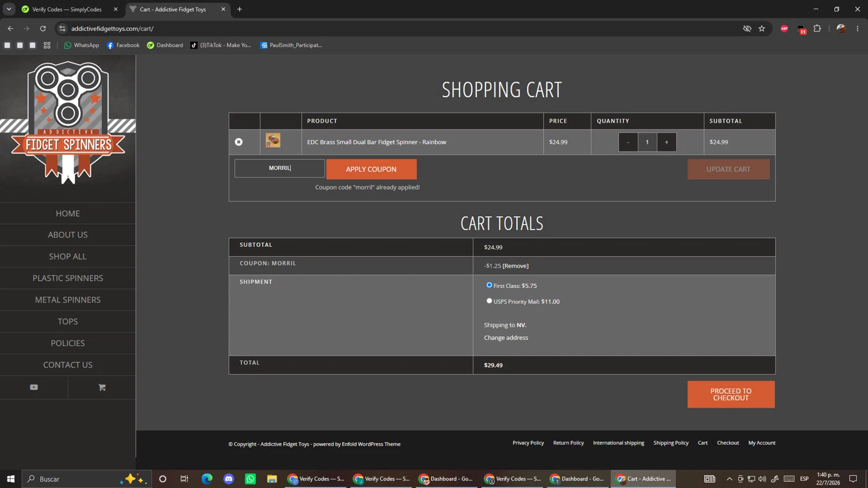Open the Chrome profile avatar

(841, 28)
